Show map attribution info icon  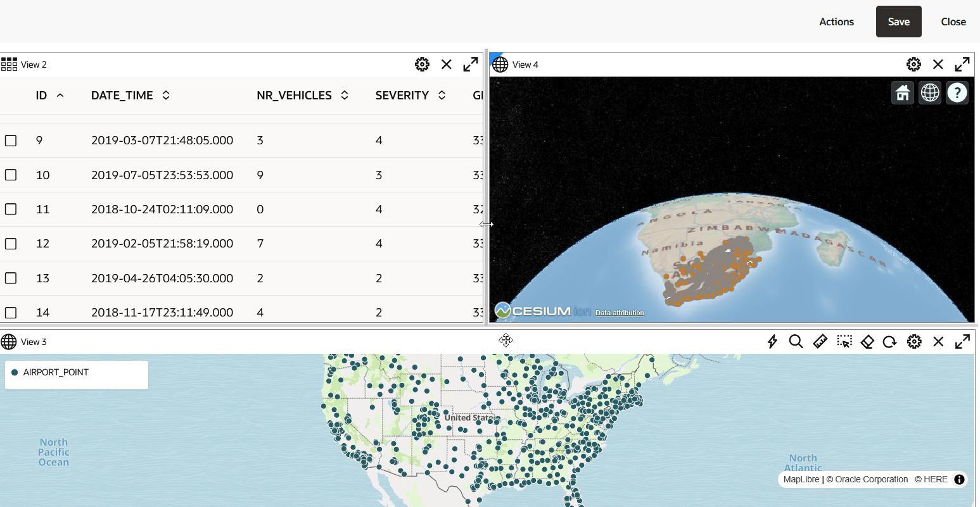click(x=960, y=480)
